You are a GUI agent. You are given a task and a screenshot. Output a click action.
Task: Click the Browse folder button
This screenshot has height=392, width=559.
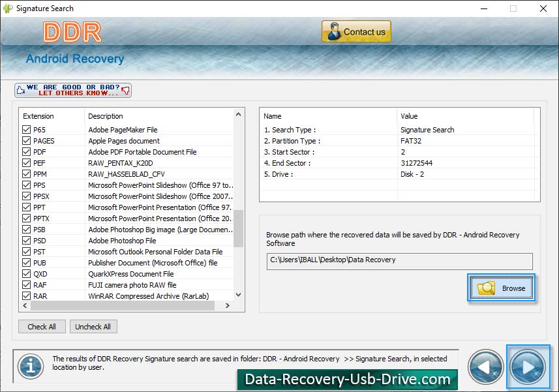coord(501,288)
